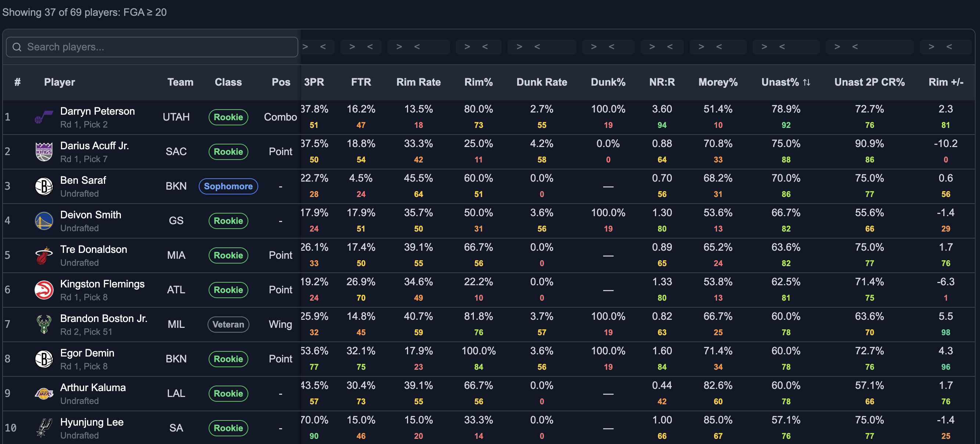Click the greater-than filter above 3PR column
This screenshot has width=980, height=444.
click(305, 47)
